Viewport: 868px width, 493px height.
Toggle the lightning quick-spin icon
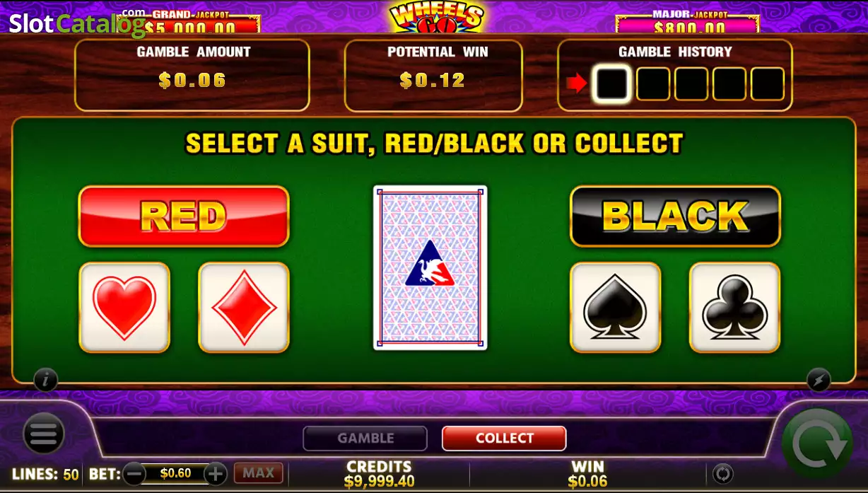[819, 380]
